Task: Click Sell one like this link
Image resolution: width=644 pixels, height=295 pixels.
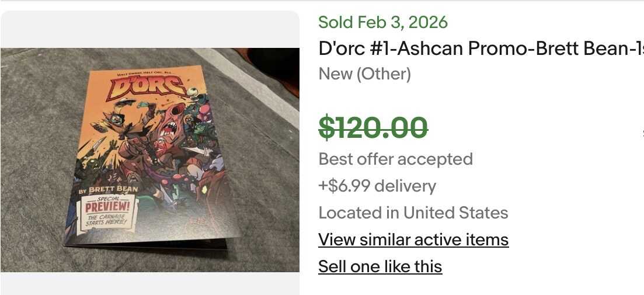Action: (380, 266)
